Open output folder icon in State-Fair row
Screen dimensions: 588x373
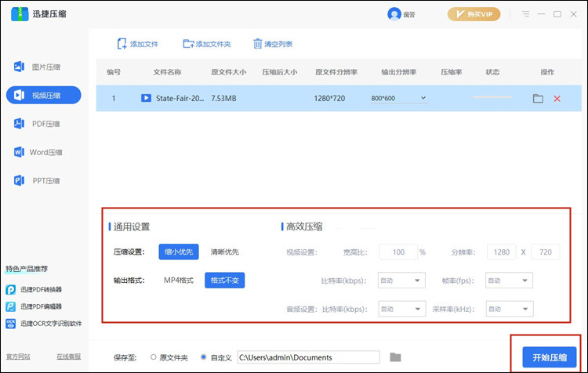point(538,99)
